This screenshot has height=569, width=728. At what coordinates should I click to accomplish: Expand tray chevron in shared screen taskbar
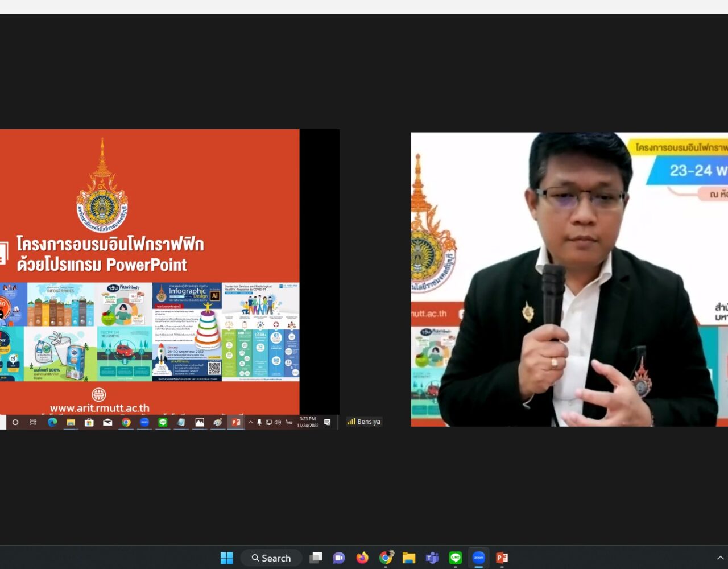pos(250,422)
